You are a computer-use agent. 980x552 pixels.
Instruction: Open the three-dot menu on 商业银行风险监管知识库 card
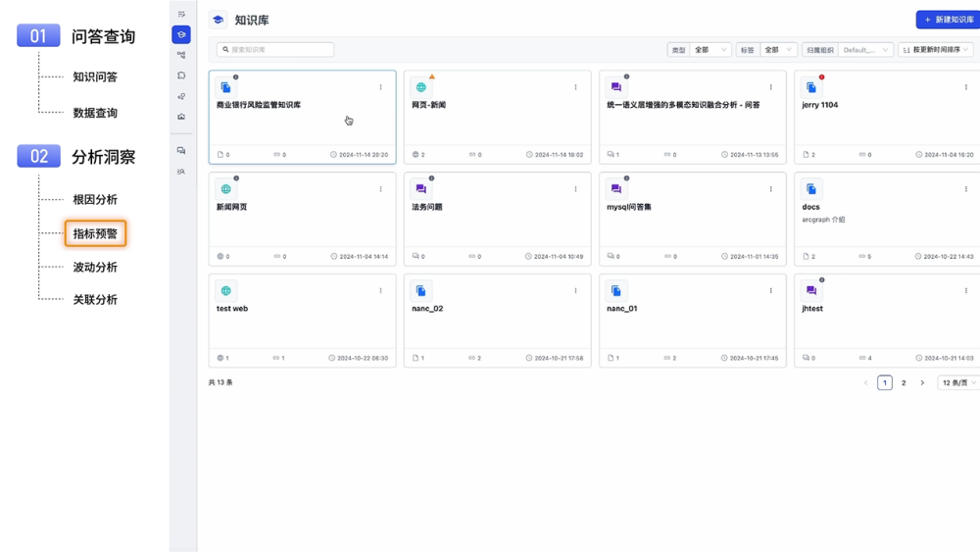[381, 87]
